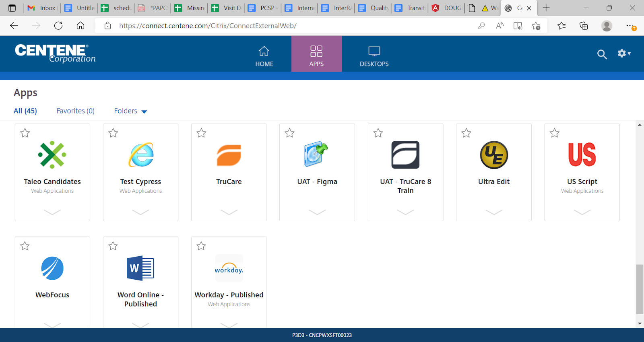The width and height of the screenshot is (644, 342).
Task: Launch the WebFocus app icon
Action: pyautogui.click(x=52, y=268)
